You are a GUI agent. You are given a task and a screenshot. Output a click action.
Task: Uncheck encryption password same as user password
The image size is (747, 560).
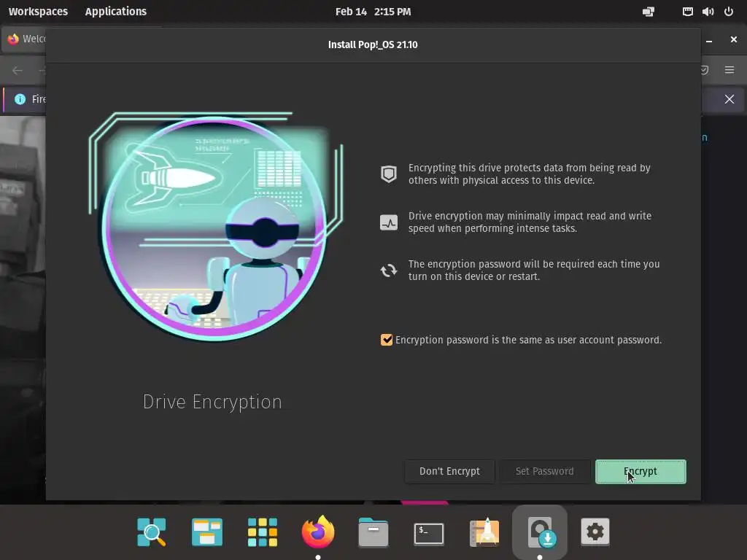[387, 340]
